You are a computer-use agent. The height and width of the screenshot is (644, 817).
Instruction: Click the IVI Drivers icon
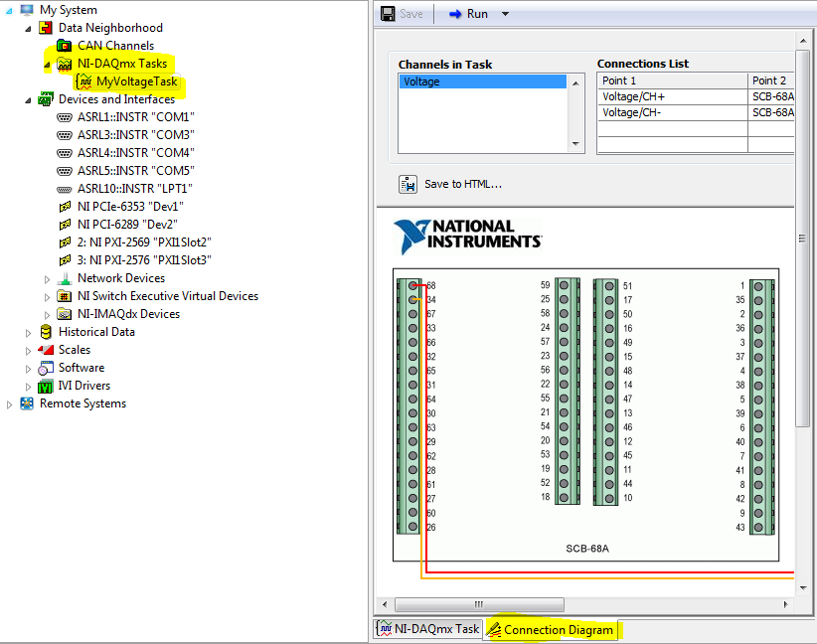click(46, 386)
